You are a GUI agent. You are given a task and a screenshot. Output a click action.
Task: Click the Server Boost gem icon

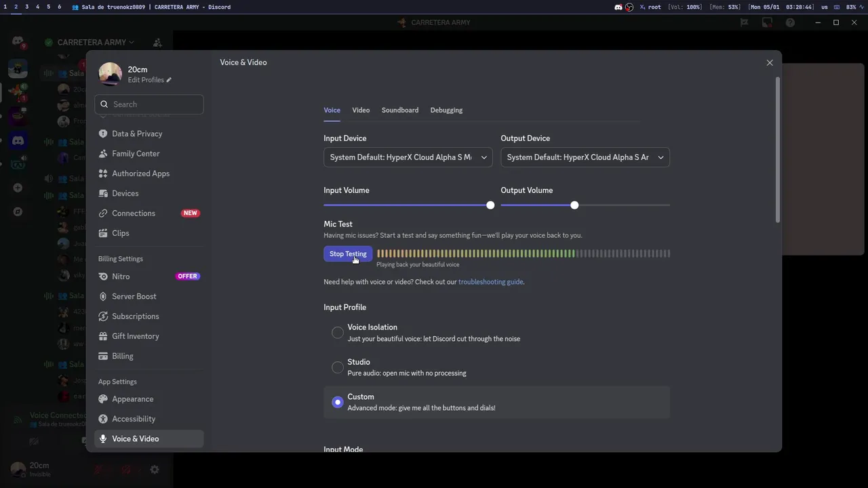pos(103,296)
